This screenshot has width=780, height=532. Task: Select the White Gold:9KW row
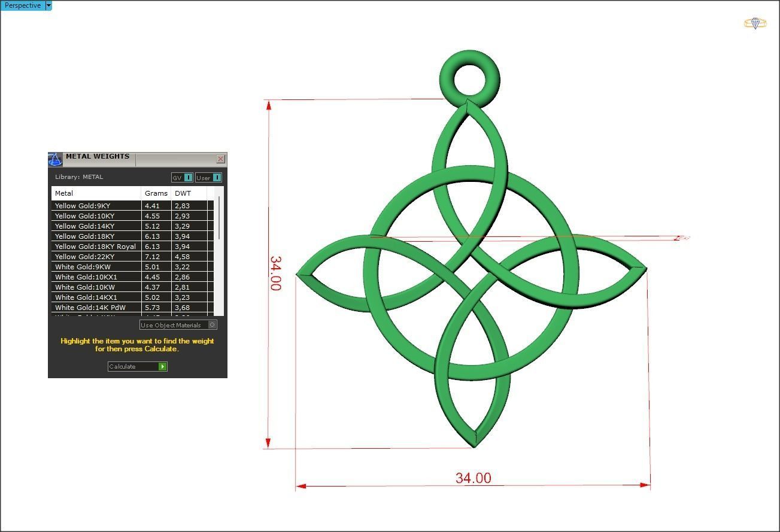(x=132, y=267)
